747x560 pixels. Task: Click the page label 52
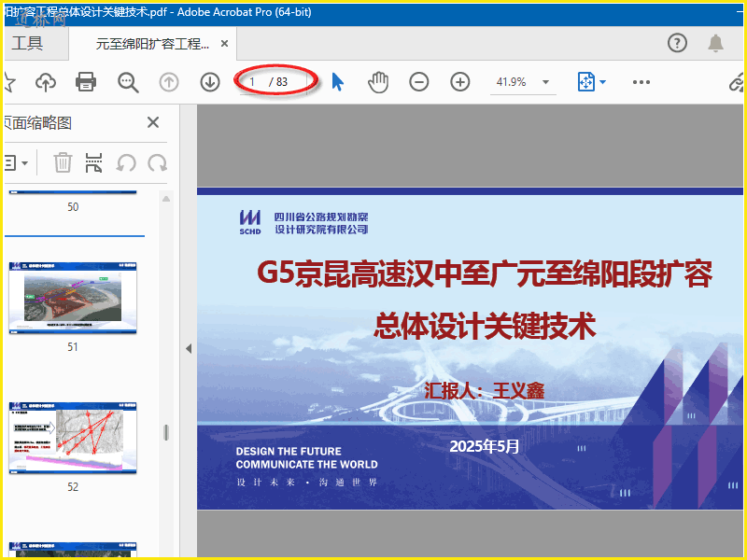point(73,486)
